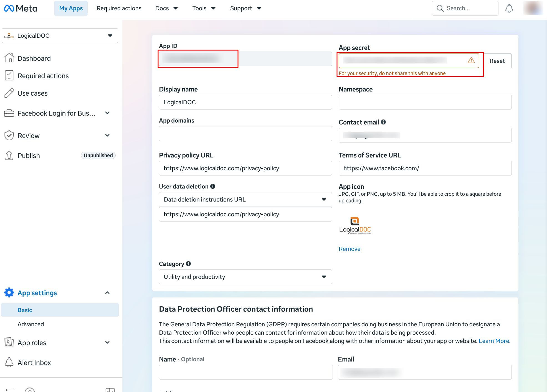Click the notifications bell icon
Viewport: 547px width, 392px height.
click(x=509, y=8)
